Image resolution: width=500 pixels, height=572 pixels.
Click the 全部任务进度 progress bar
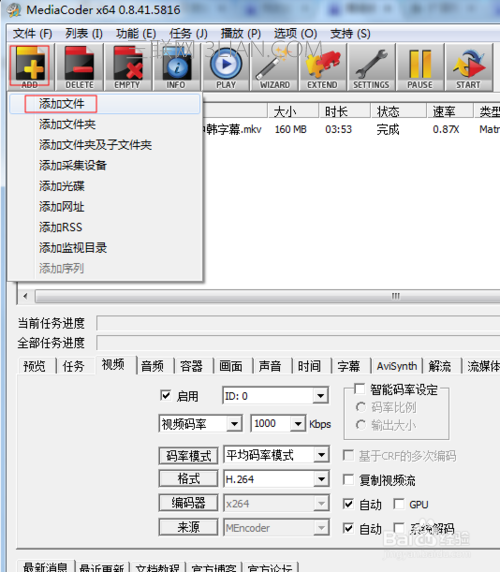[298, 343]
